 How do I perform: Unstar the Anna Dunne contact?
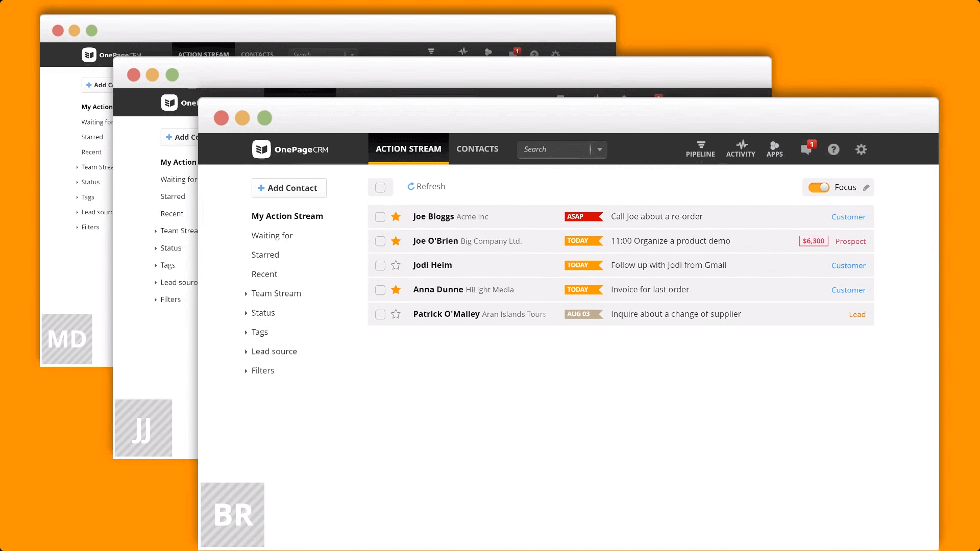point(396,290)
